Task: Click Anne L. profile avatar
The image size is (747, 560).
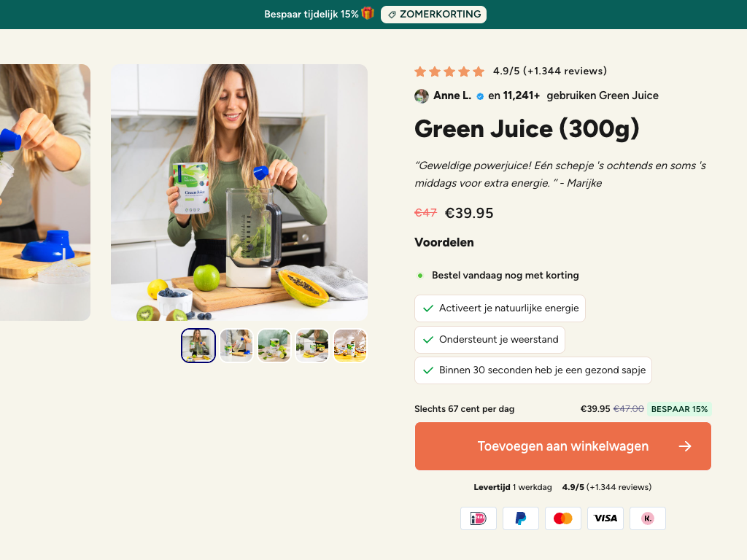Action: click(422, 96)
